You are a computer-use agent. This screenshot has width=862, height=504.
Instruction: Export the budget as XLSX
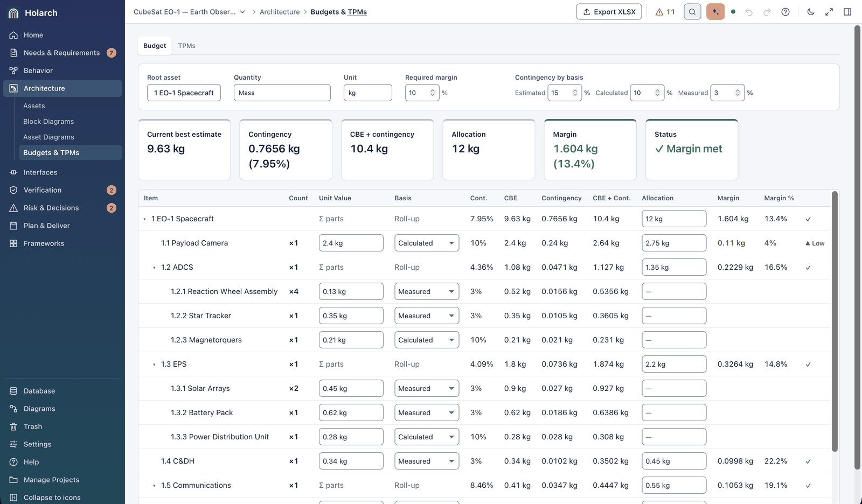[x=609, y=12]
